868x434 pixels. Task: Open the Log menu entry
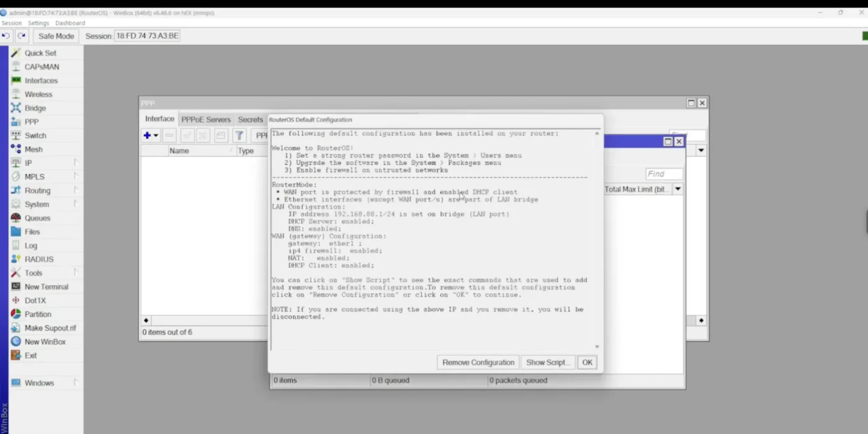point(31,246)
